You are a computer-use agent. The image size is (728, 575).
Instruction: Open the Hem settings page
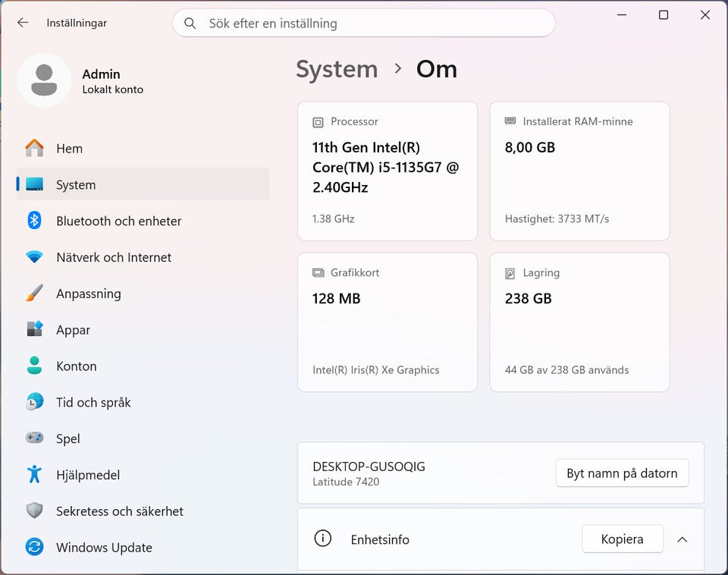tap(143, 148)
